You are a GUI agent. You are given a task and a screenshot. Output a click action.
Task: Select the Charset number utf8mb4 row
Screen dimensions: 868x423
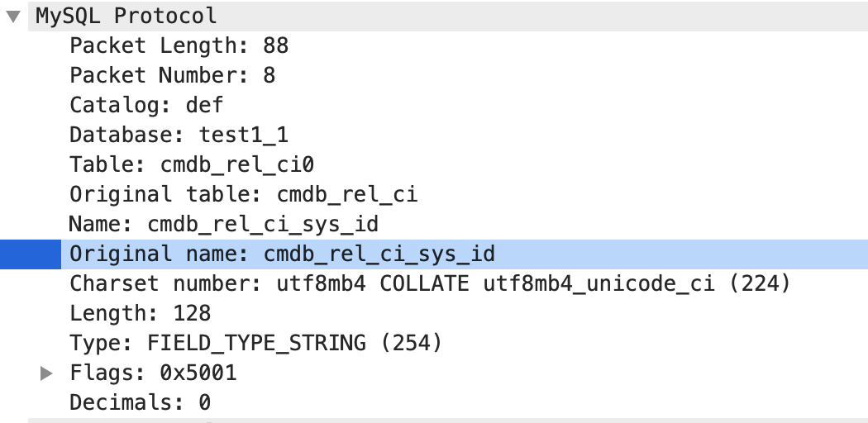coord(430,284)
